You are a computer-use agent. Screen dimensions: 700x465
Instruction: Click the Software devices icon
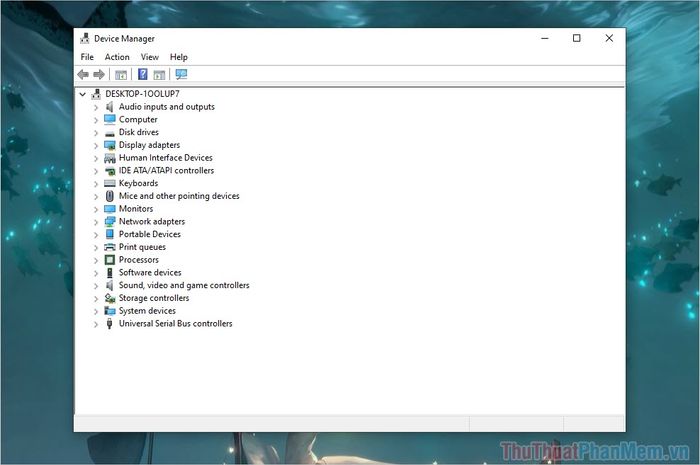click(109, 272)
